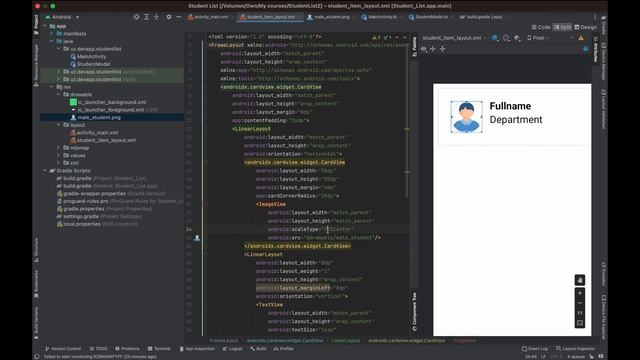This screenshot has height=360, width=640.
Task: Open the Resource Manager side tab
Action: pyautogui.click(x=36, y=65)
